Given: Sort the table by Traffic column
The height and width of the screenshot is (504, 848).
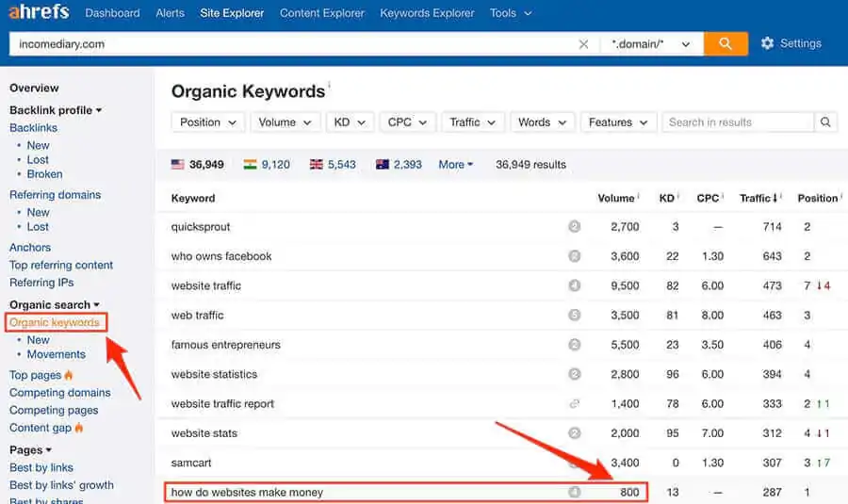Looking at the screenshot, I should click(758, 198).
